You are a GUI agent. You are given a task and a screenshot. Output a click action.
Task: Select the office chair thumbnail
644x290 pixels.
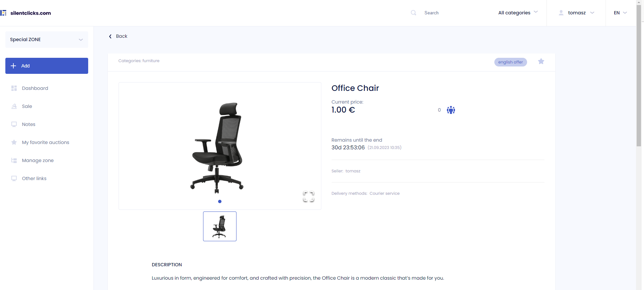pyautogui.click(x=220, y=226)
